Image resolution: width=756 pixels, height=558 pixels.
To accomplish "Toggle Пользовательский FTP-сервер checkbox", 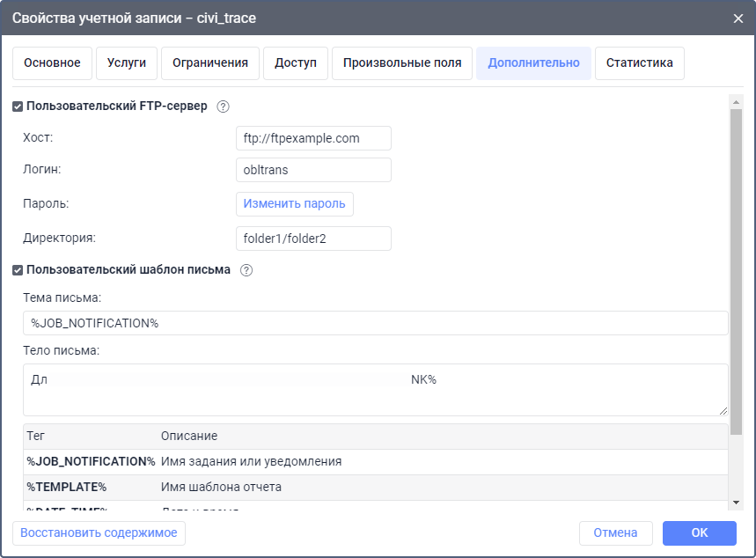I will coord(18,106).
